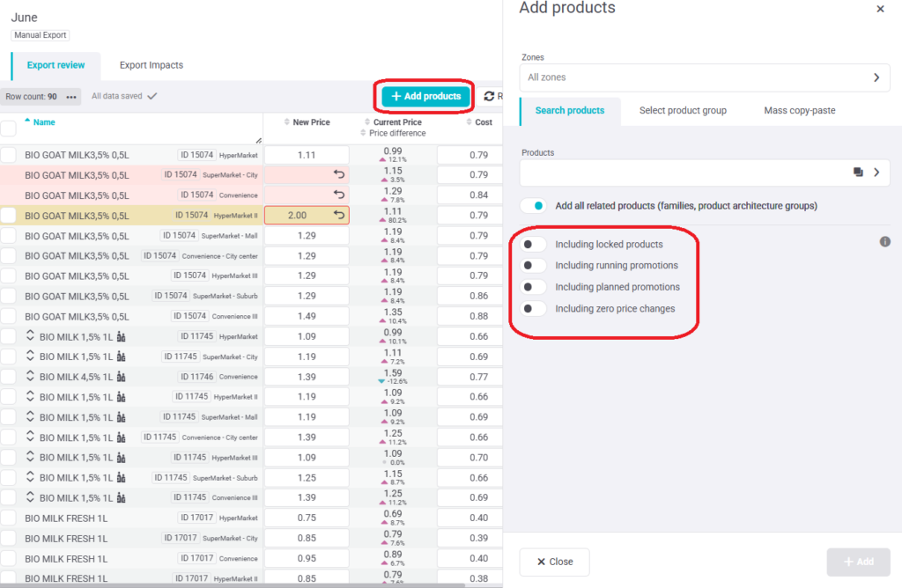Open the Select product group tab
The height and width of the screenshot is (588, 902).
[x=683, y=110]
